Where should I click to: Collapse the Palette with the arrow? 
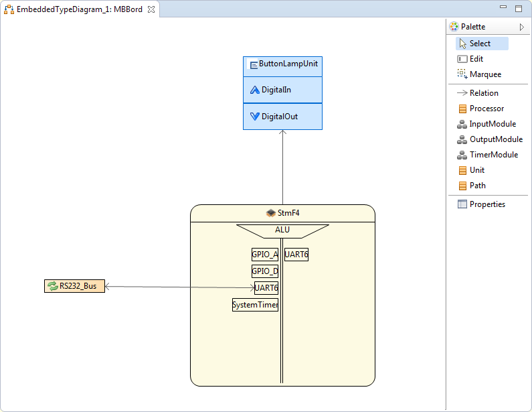[x=522, y=27]
